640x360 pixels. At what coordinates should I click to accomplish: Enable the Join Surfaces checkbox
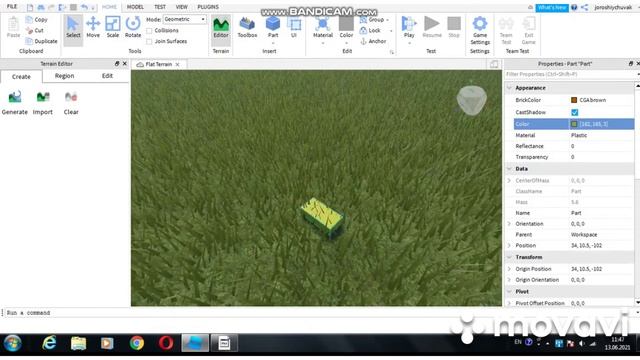(x=149, y=42)
